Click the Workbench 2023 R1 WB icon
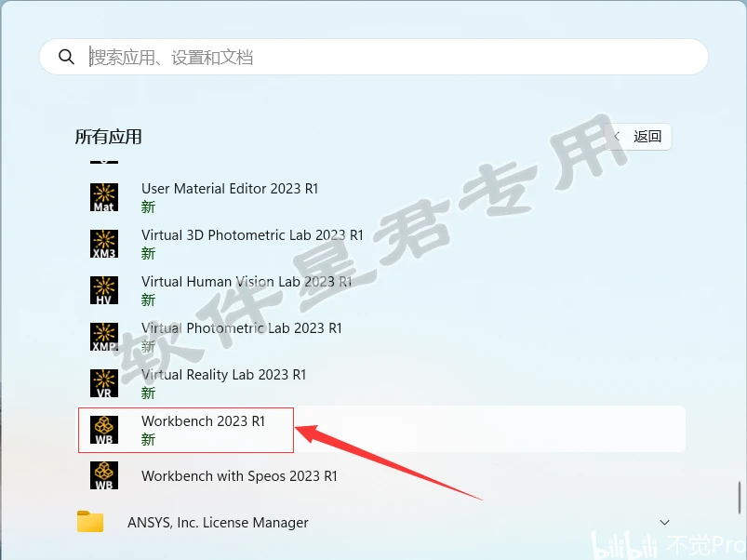This screenshot has width=747, height=560. pos(104,430)
